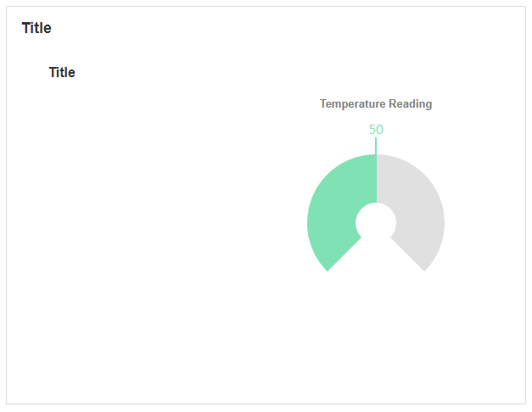Click the indented Title subheading

tap(62, 73)
